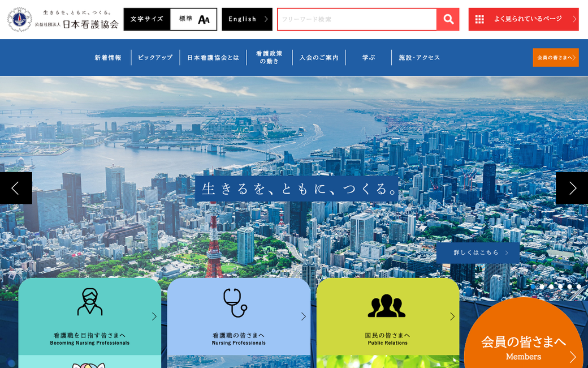Select the second carousel dot
Screen dimensions: 588x368
(x=542, y=286)
